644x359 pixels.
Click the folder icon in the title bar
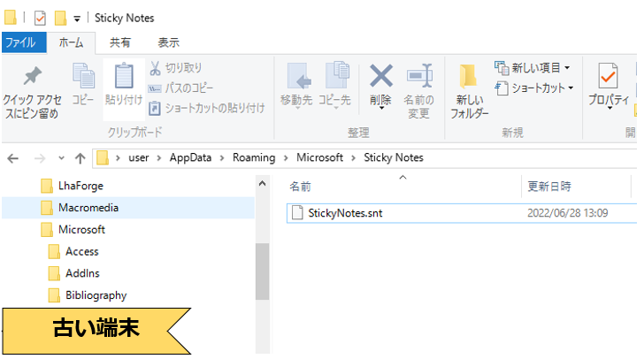tap(11, 18)
